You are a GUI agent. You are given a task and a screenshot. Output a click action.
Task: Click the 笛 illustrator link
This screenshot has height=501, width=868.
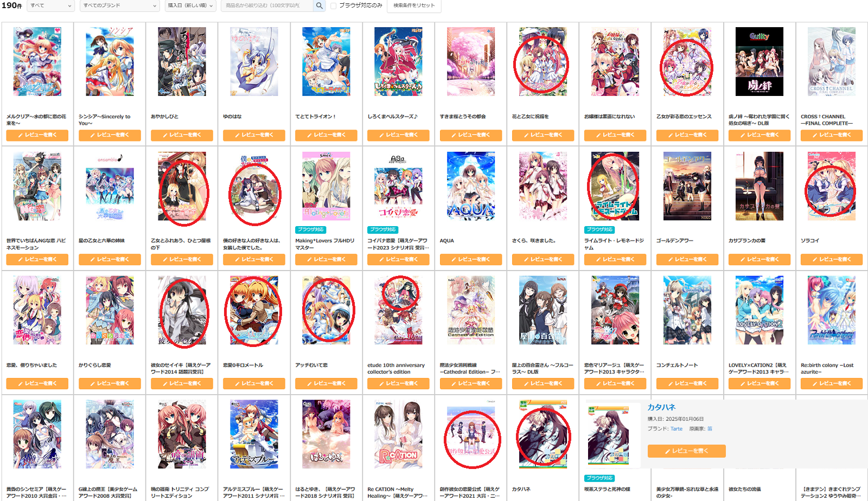[710, 429]
